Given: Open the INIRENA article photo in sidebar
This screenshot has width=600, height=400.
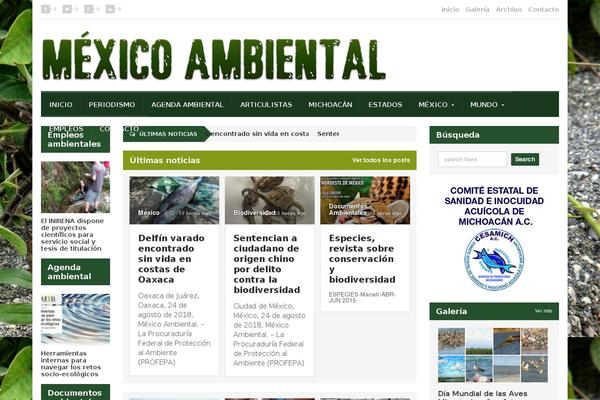Looking at the screenshot, I should 75,187.
